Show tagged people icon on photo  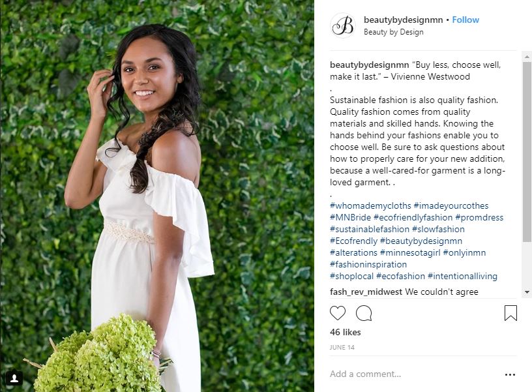pos(14,378)
